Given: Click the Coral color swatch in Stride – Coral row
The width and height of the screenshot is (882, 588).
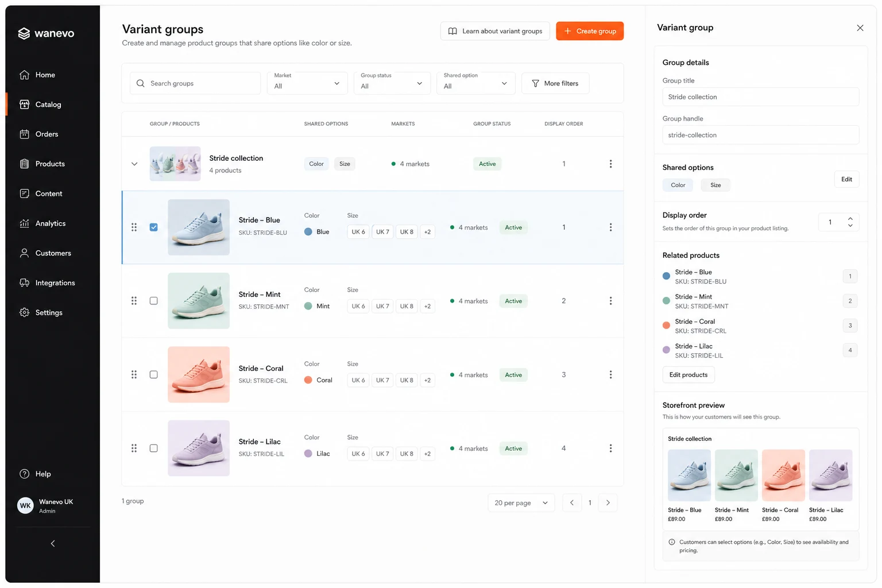Looking at the screenshot, I should pos(308,380).
